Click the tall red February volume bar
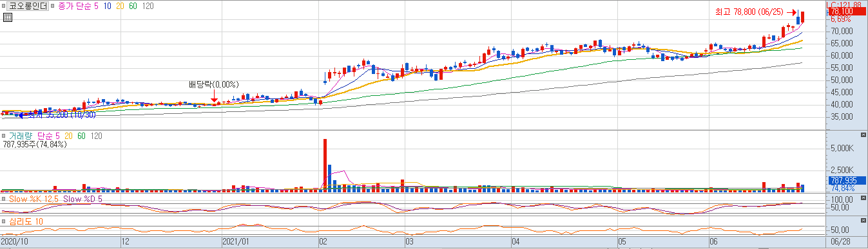 click(x=325, y=165)
